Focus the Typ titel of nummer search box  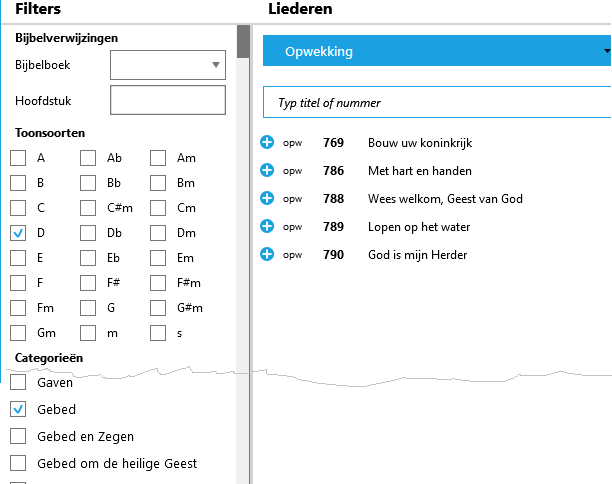[x=437, y=102]
